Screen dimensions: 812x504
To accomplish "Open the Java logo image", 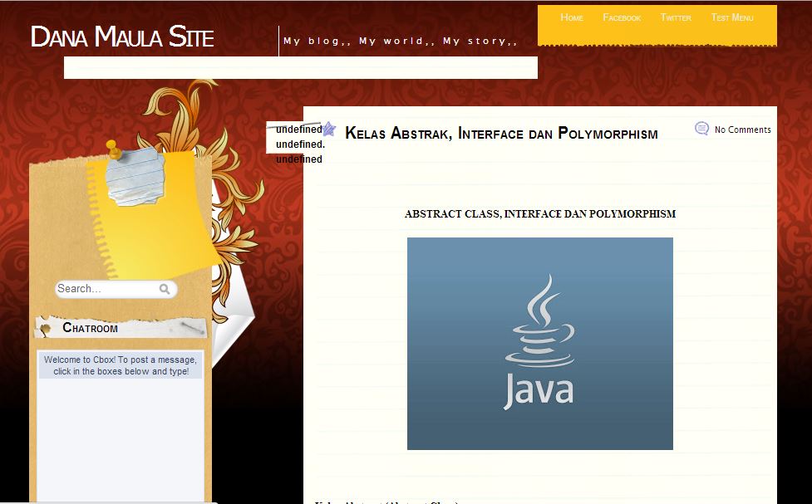I will [x=540, y=344].
